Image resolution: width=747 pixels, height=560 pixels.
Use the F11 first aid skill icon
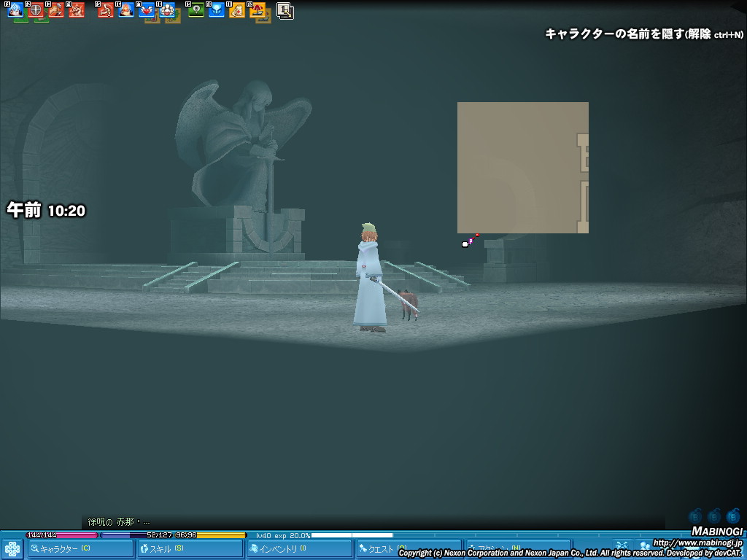point(237,10)
